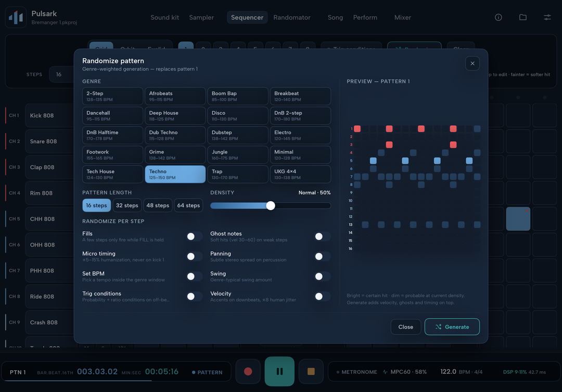Switch to the Sound kit tab
This screenshot has width=562, height=392.
[x=164, y=18]
